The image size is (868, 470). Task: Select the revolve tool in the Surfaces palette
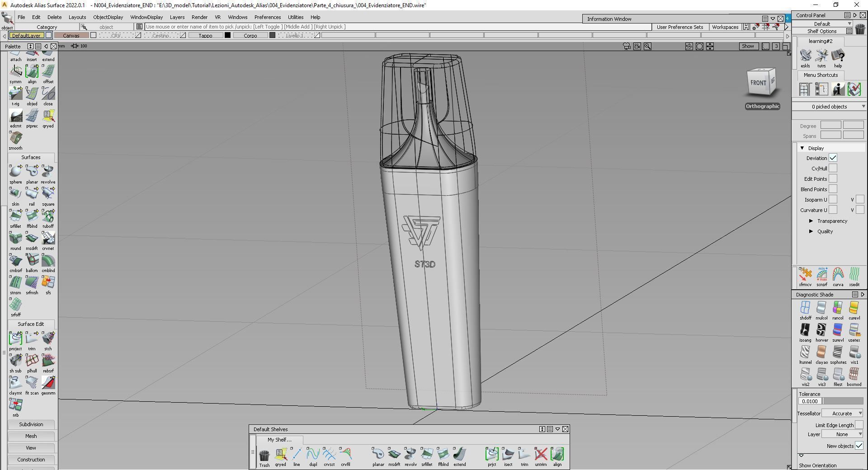point(48,171)
